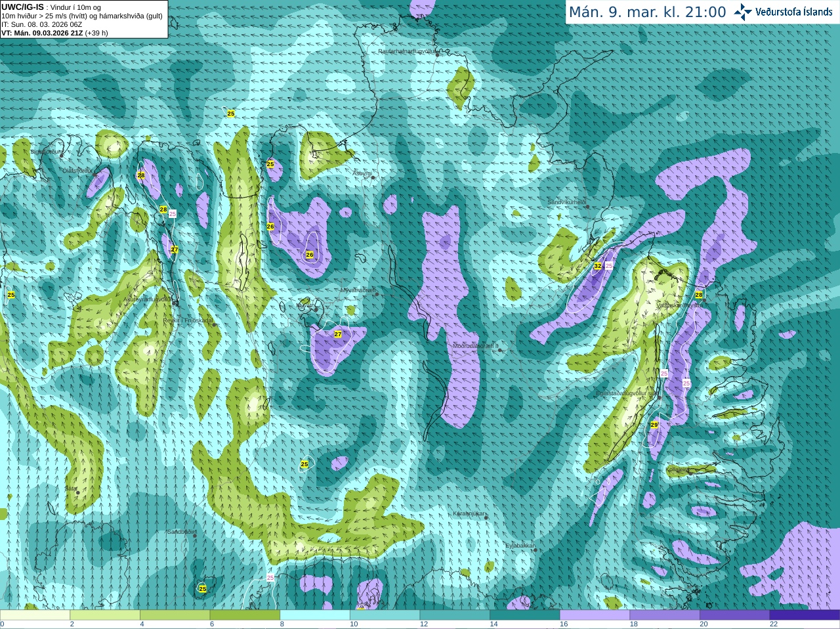Click the Sandbúðir station label

coord(181,531)
